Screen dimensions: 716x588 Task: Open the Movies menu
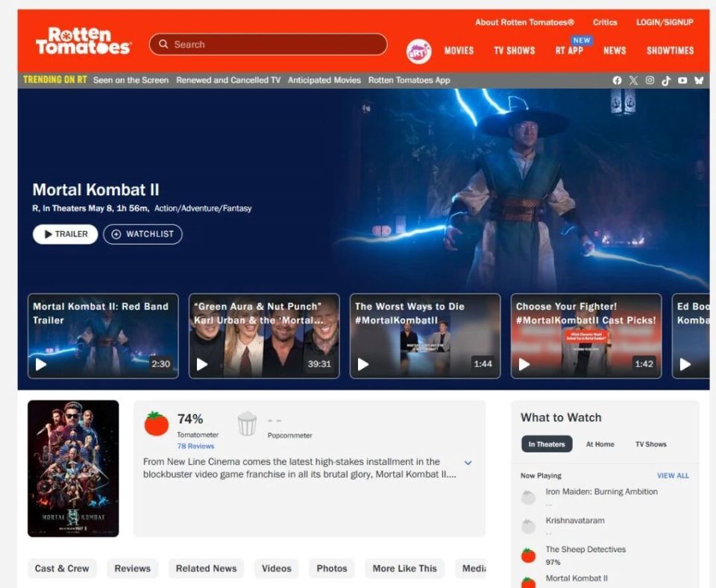pyautogui.click(x=459, y=51)
